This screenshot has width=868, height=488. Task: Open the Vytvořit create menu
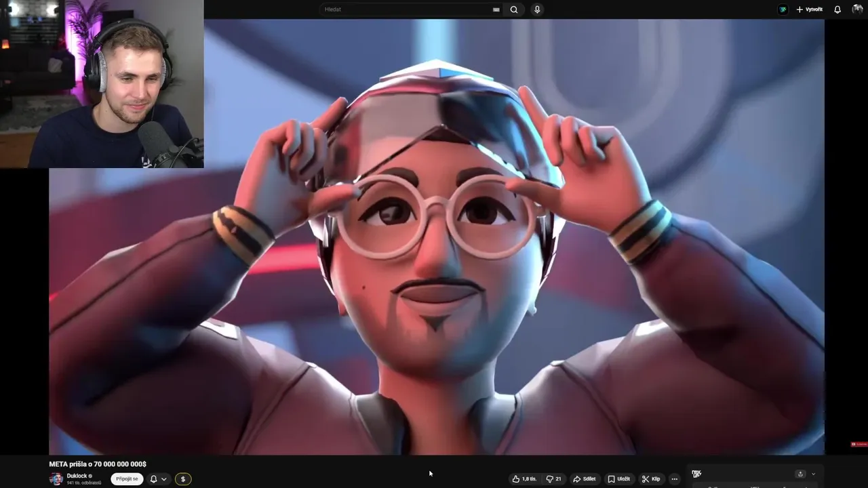[809, 9]
